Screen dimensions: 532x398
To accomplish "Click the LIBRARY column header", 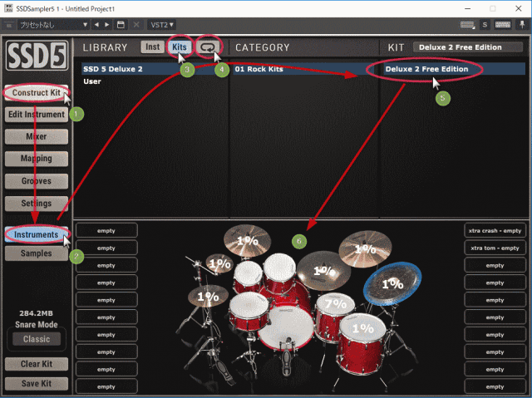I will pyautogui.click(x=106, y=47).
